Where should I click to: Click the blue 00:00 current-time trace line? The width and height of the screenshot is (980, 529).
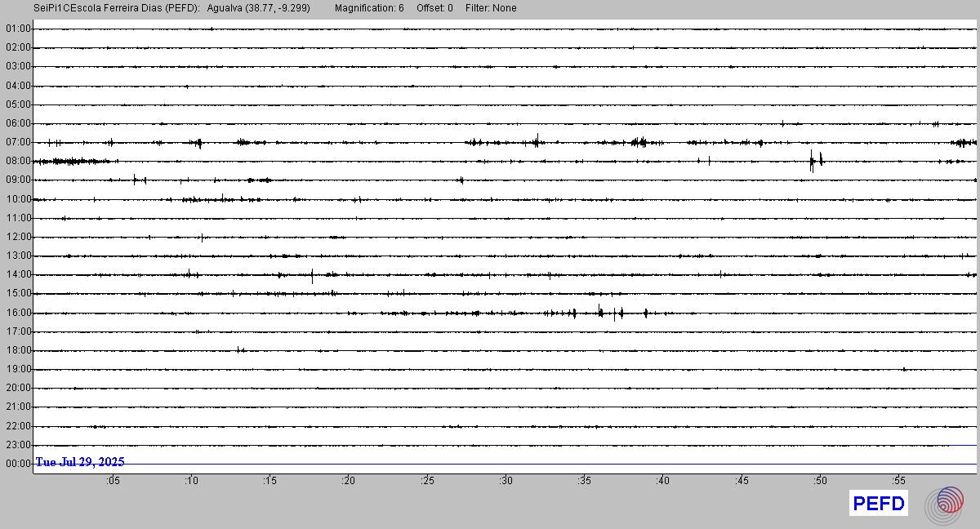tap(506, 464)
